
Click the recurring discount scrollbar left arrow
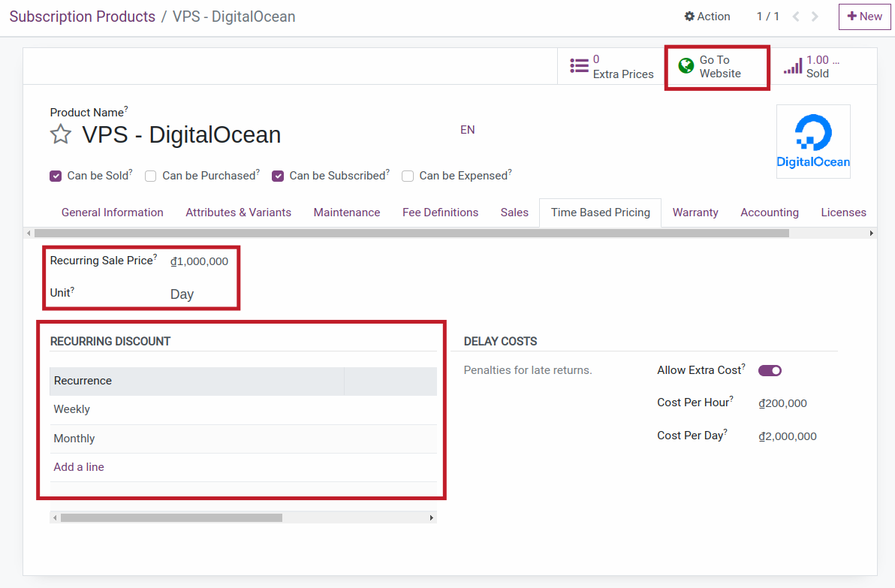click(55, 517)
